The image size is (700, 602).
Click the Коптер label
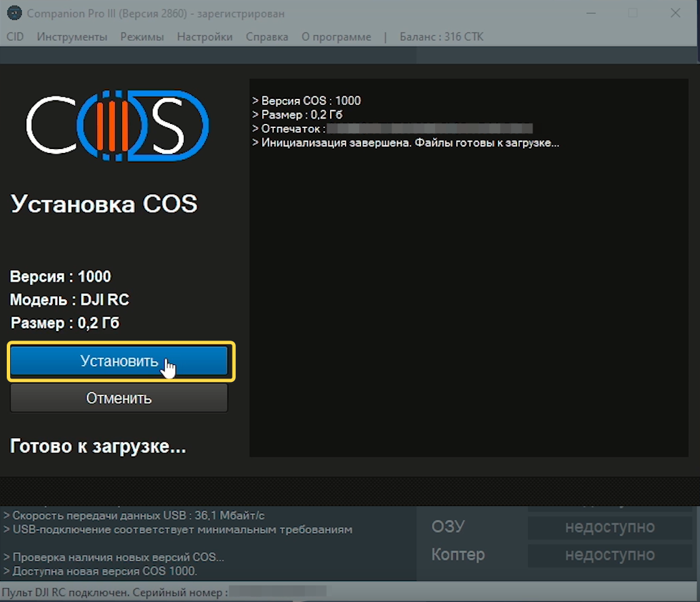click(x=458, y=555)
